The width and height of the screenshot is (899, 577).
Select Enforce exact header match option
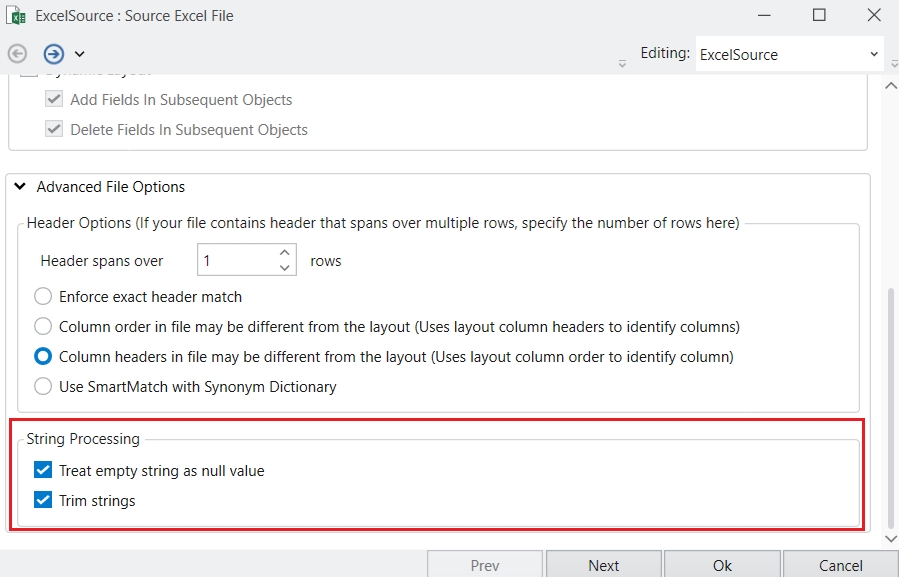(x=43, y=296)
